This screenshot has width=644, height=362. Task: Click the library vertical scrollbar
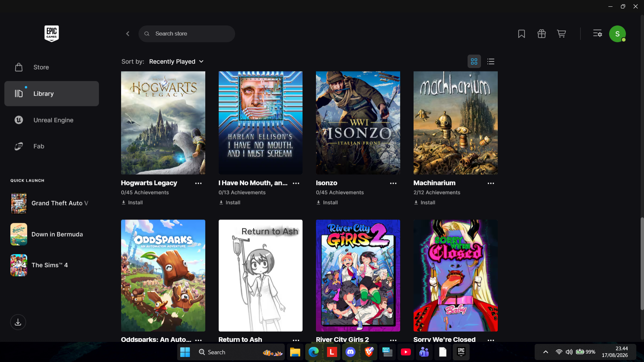click(642, 264)
